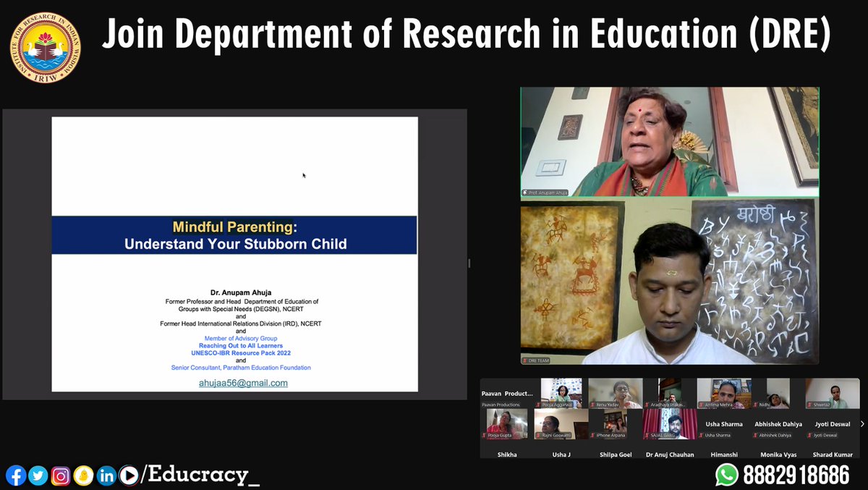Click the /Educracy_ handle text
The height and width of the screenshot is (490, 868).
click(200, 476)
